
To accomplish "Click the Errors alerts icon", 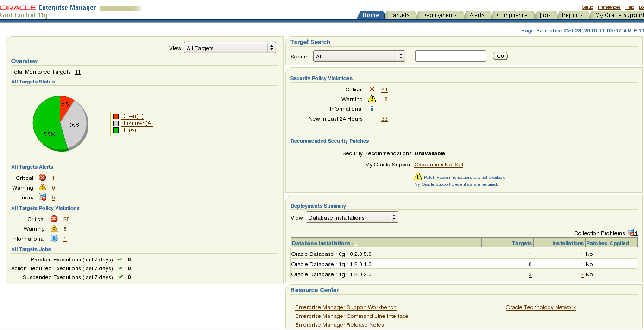I will point(43,197).
